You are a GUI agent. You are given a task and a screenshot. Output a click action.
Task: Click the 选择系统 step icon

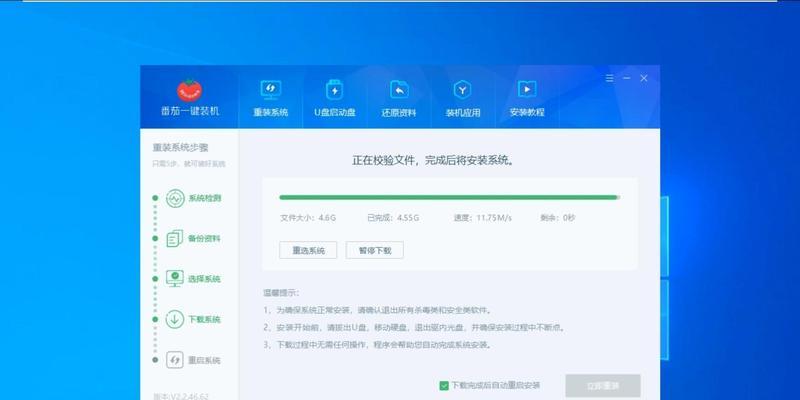[x=175, y=279]
